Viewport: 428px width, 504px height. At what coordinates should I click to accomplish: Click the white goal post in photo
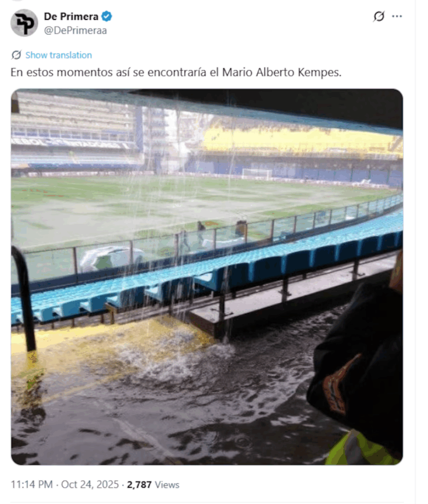pos(257,174)
